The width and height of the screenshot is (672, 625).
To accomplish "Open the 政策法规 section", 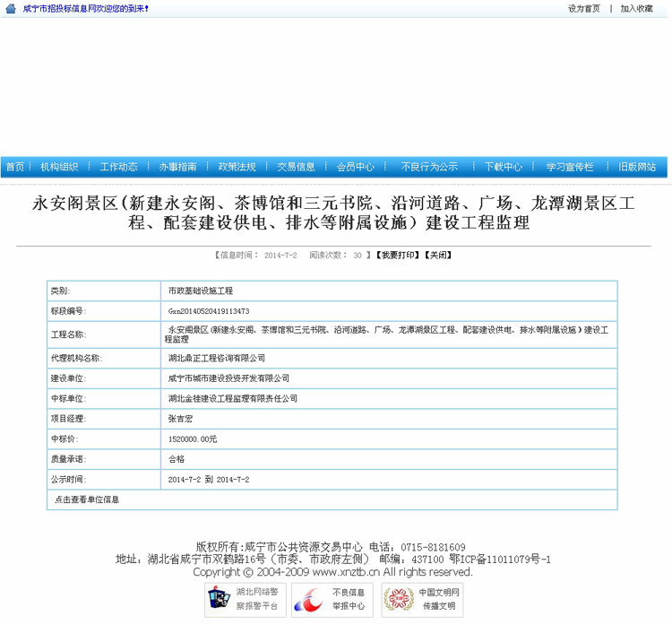I will coord(237,167).
